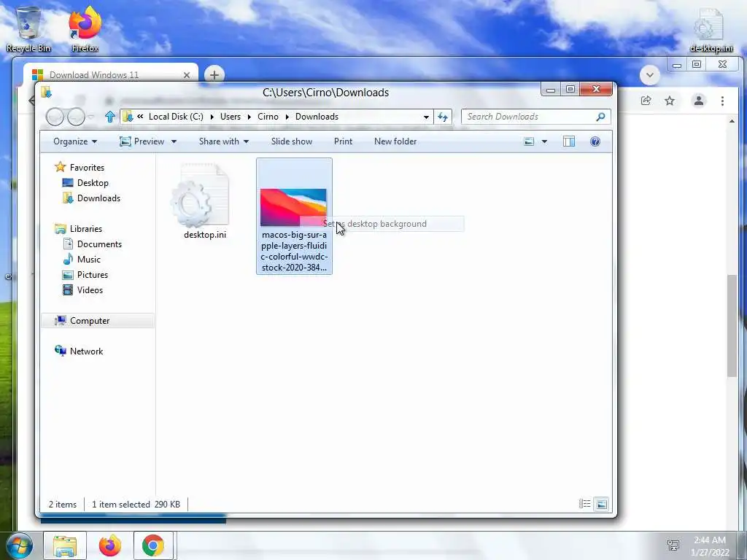Click the Explorer back navigation button
Viewport: 747px width, 560px height.
tap(55, 117)
